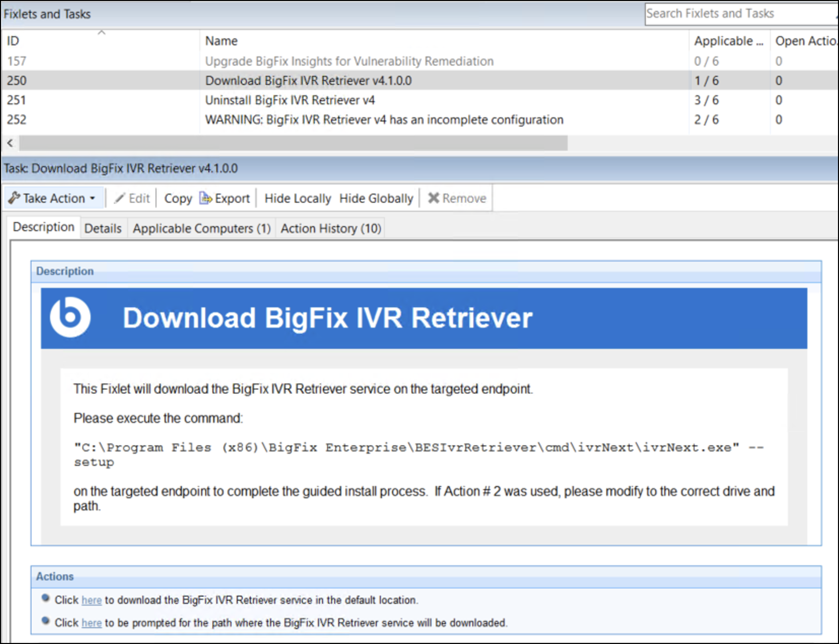Export the task with the Export button
Screen dimensions: 839x644
click(x=225, y=198)
